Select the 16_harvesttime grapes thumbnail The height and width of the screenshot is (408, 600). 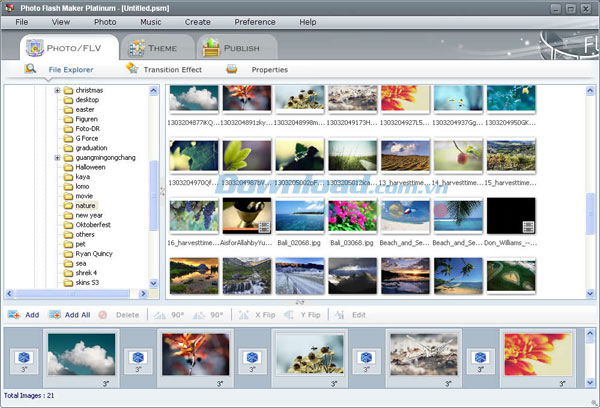[194, 216]
